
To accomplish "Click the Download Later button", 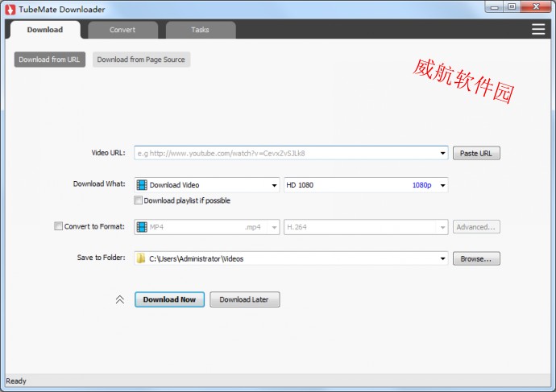I will (244, 299).
